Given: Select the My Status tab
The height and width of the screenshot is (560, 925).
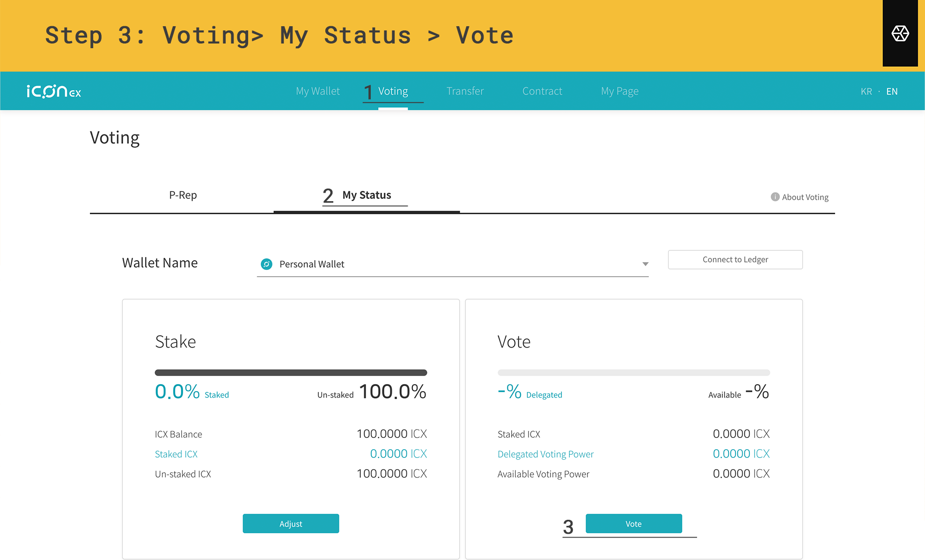Looking at the screenshot, I should coord(367,195).
